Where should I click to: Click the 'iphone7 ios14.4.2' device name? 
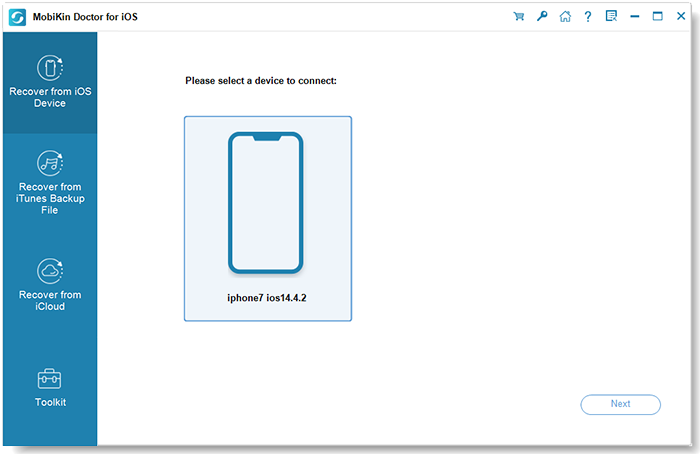click(x=267, y=298)
